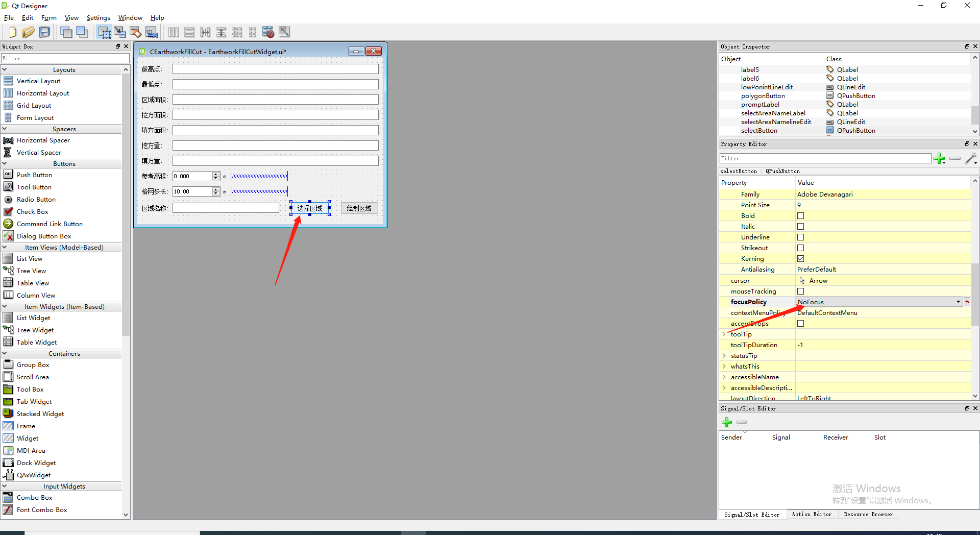
Task: Toggle the Bold checkbox in Property Editor
Action: coord(800,215)
